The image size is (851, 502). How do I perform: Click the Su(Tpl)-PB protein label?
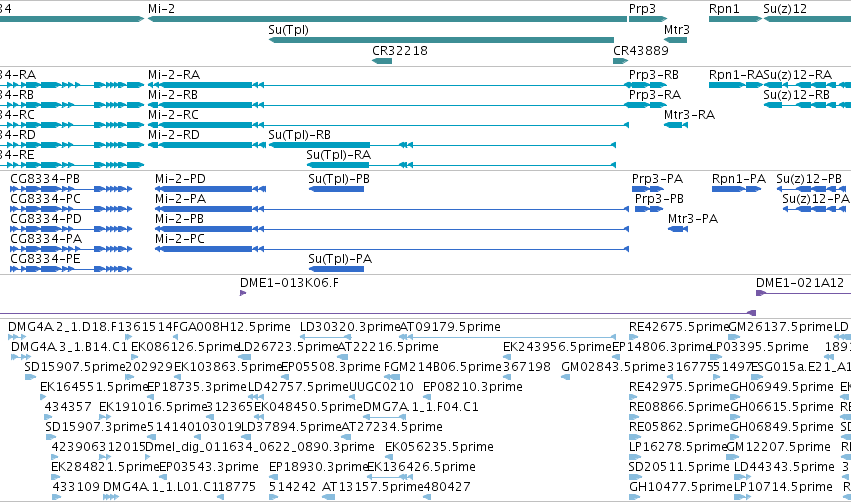tap(339, 179)
